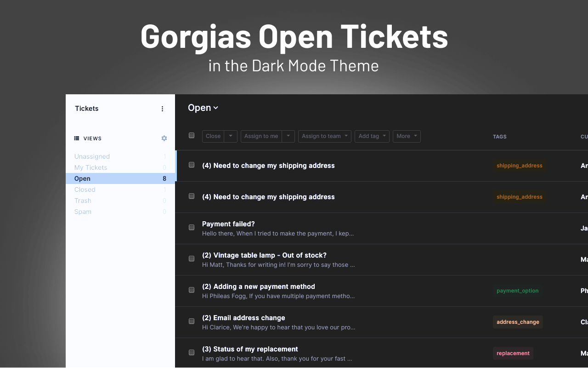Image resolution: width=588 pixels, height=368 pixels.
Task: Click the list icon beside VIEWS label
Action: click(x=76, y=138)
